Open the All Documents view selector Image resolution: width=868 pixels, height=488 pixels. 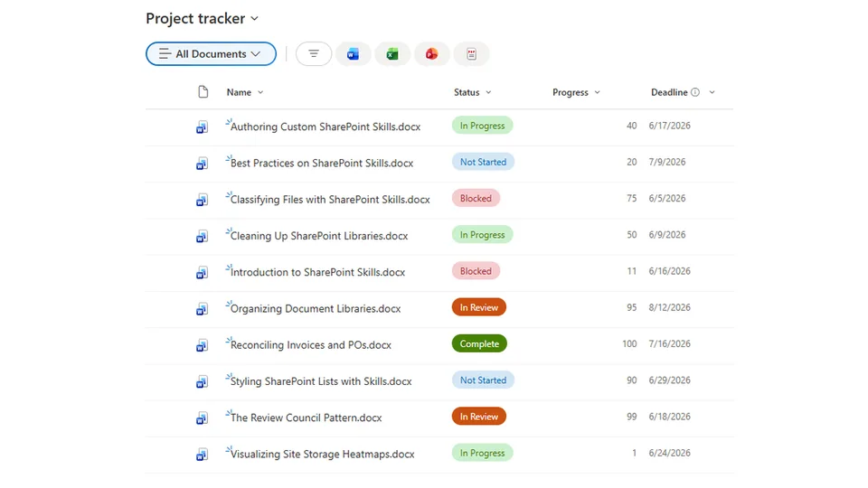pos(211,53)
